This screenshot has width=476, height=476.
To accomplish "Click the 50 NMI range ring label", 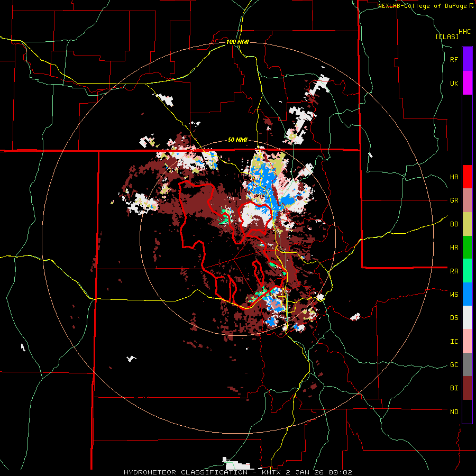I will 237,140.
